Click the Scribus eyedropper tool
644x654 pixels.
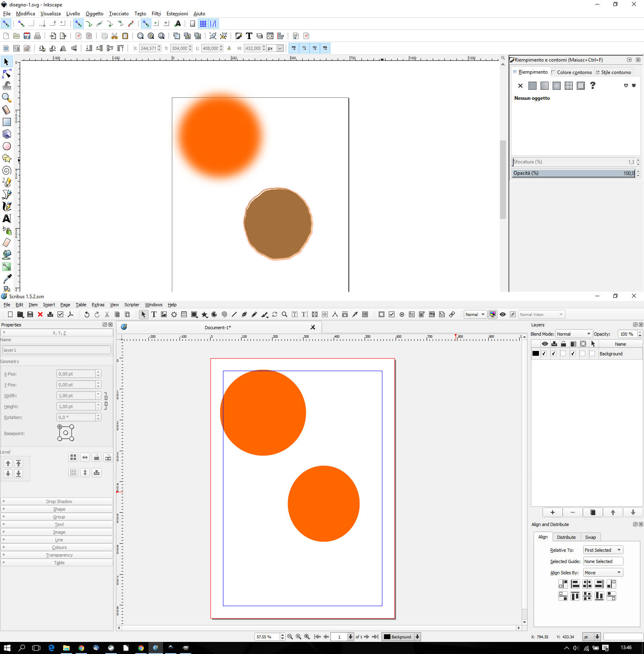355,315
